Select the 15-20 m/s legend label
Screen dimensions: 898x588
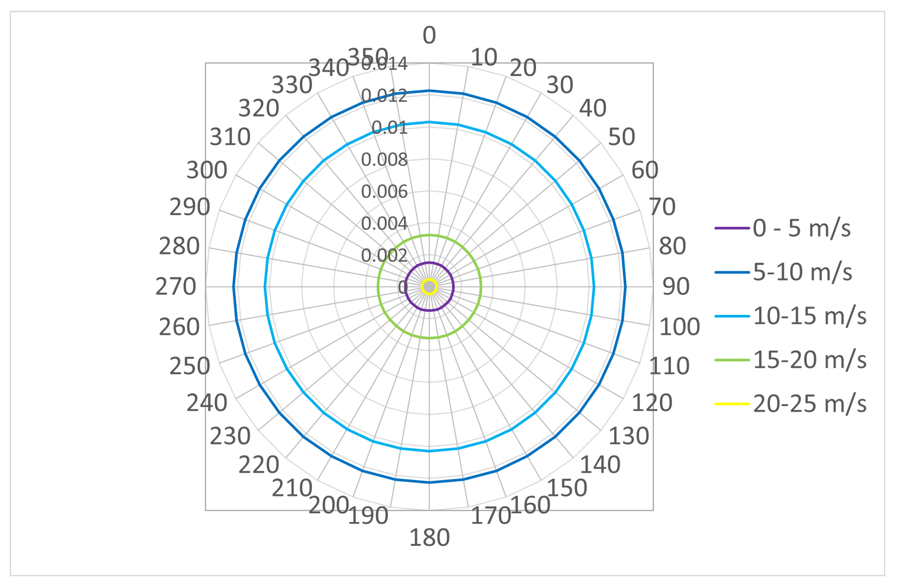point(810,360)
